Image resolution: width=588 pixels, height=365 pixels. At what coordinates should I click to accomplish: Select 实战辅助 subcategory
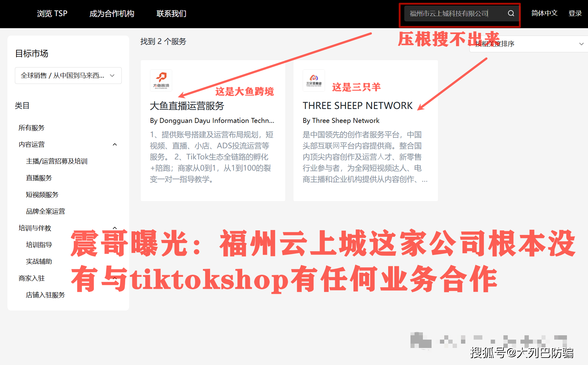coord(39,262)
